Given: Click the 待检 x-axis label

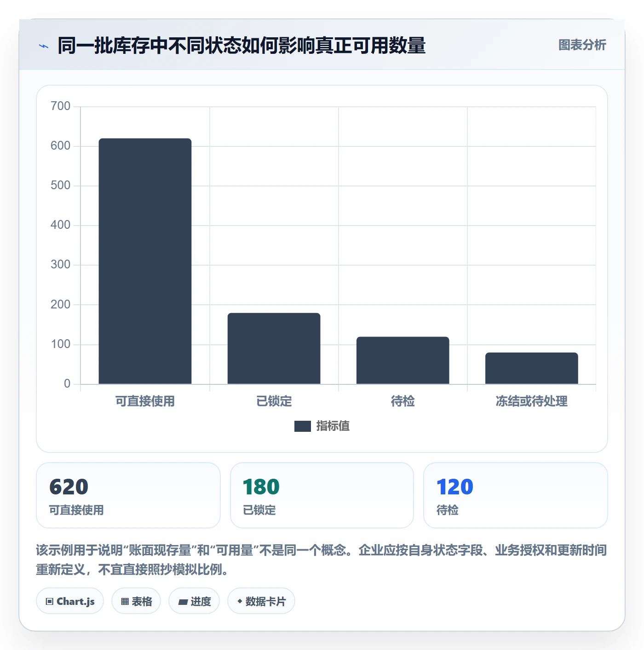Looking at the screenshot, I should (x=402, y=401).
